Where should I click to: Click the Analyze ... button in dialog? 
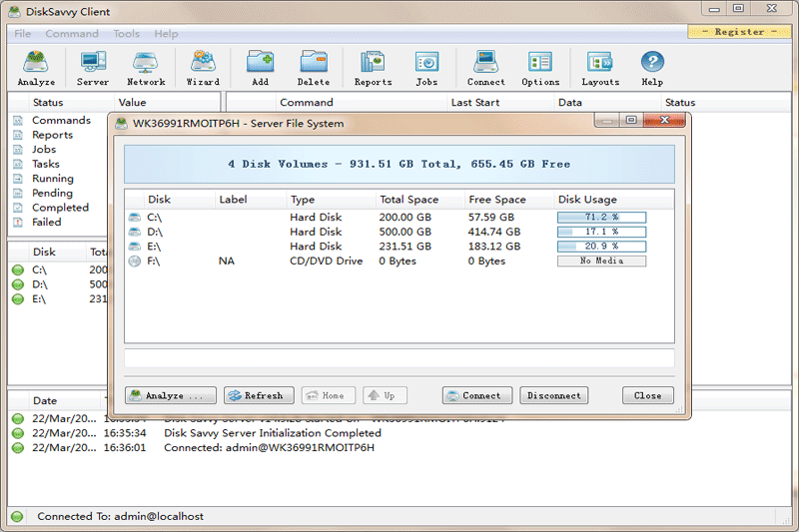point(171,395)
